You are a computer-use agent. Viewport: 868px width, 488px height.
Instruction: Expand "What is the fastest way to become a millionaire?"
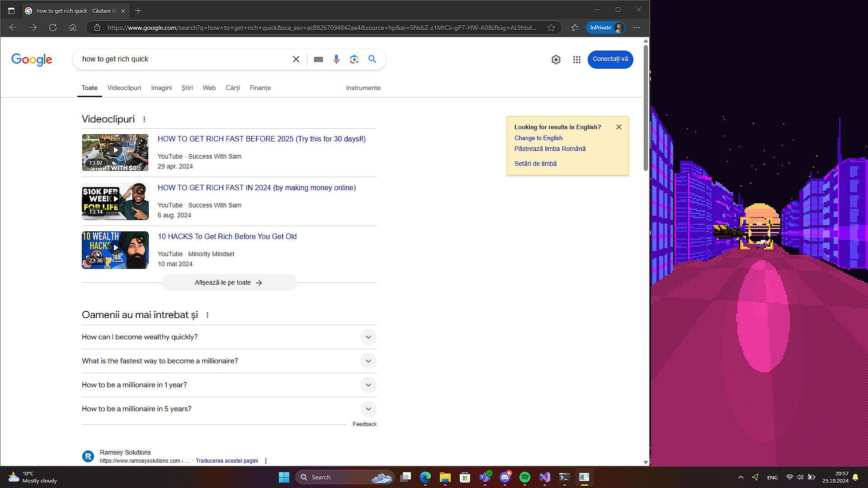tap(368, 361)
